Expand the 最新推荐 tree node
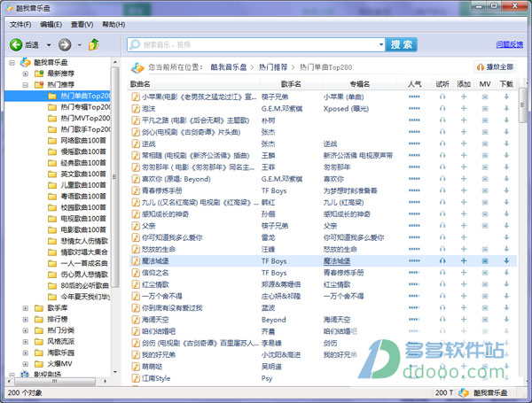This screenshot has width=532, height=403. point(26,74)
